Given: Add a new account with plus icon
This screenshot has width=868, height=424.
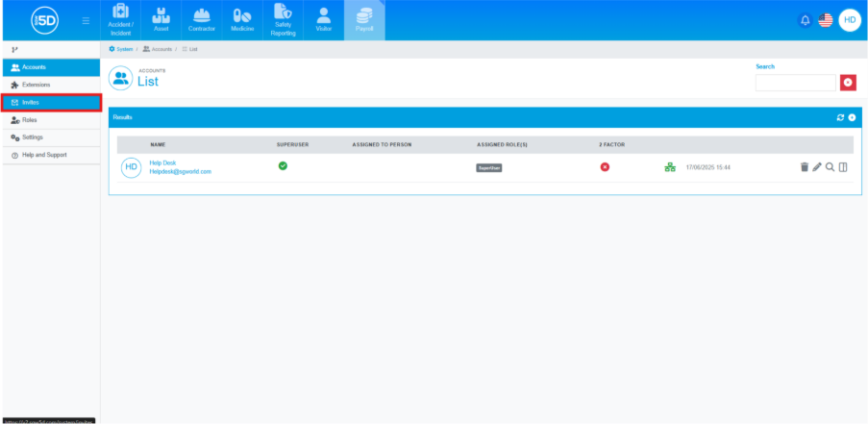Looking at the screenshot, I should coord(852,117).
